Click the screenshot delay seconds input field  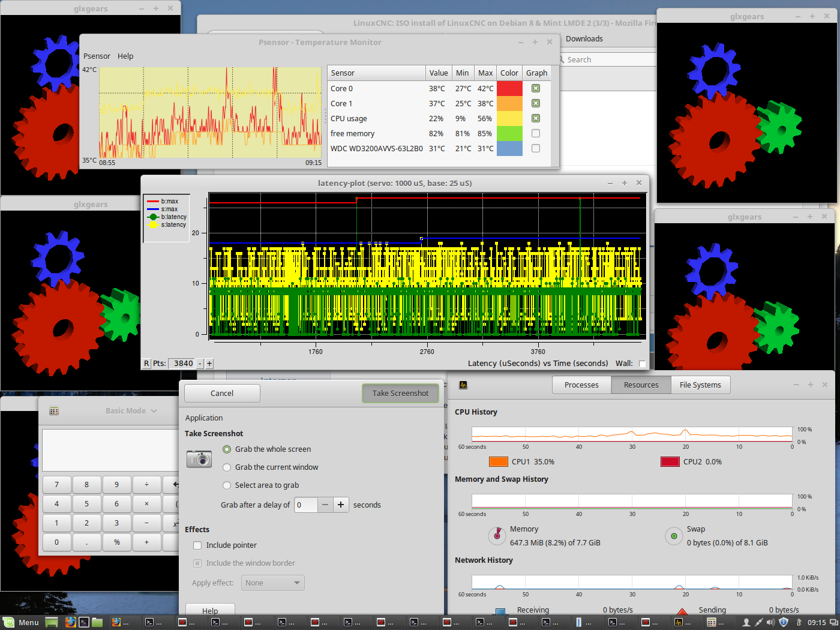point(305,505)
